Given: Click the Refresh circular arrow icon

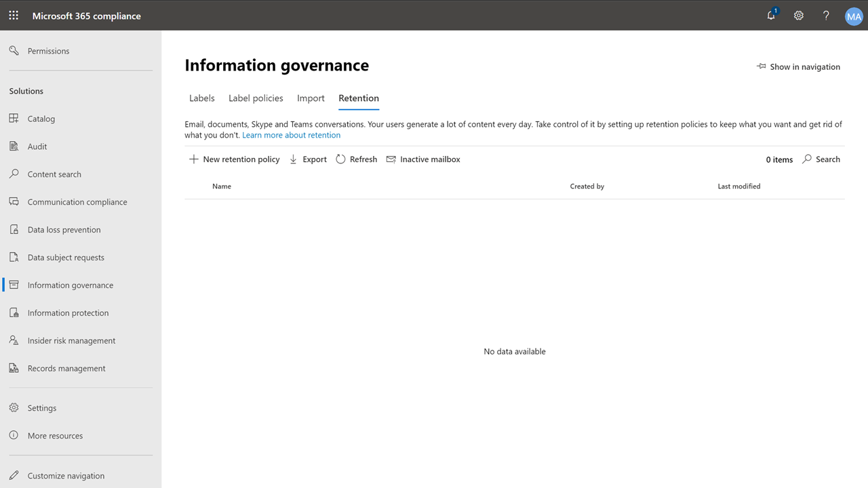Looking at the screenshot, I should click(340, 159).
